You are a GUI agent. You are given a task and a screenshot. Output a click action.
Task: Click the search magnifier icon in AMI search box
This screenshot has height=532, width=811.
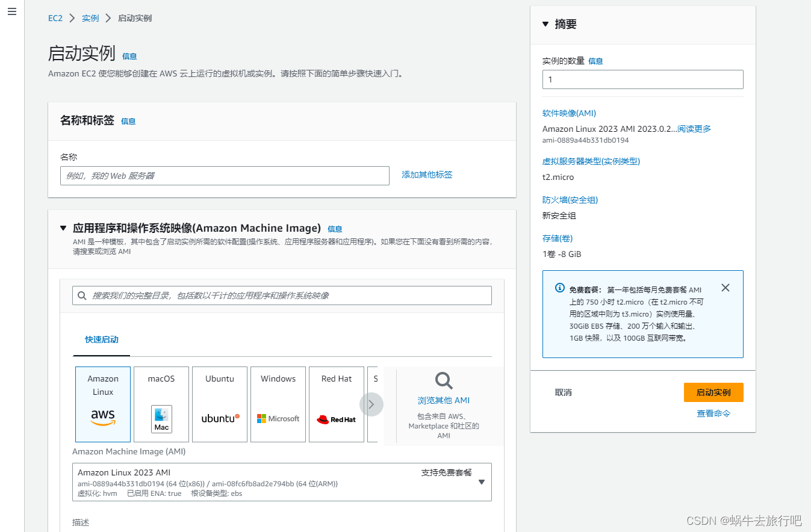[82, 295]
